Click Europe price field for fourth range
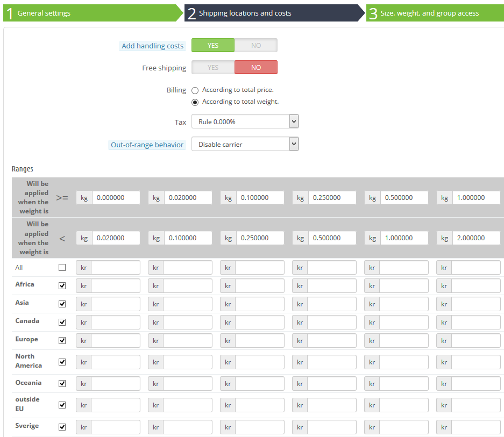 point(332,341)
